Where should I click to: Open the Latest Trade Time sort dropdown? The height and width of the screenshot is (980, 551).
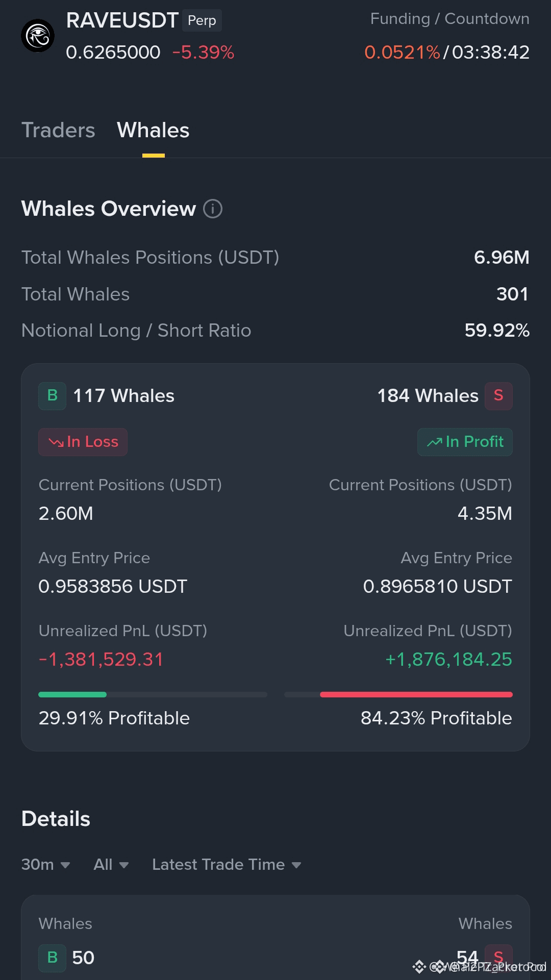pos(227,865)
